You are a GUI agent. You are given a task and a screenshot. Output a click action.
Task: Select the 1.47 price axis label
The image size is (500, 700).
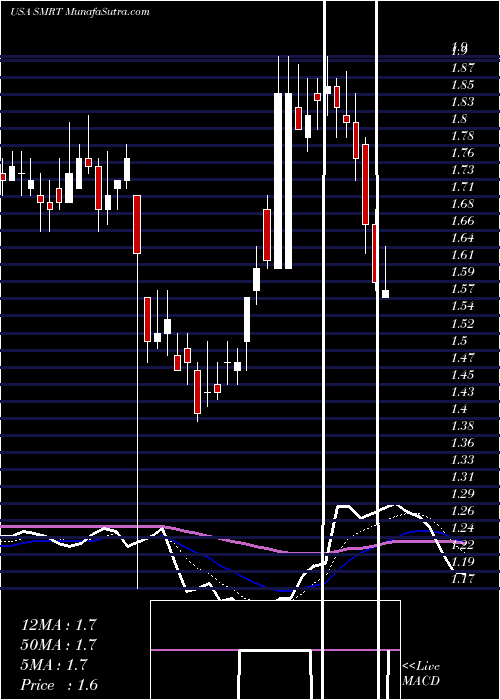(x=465, y=357)
